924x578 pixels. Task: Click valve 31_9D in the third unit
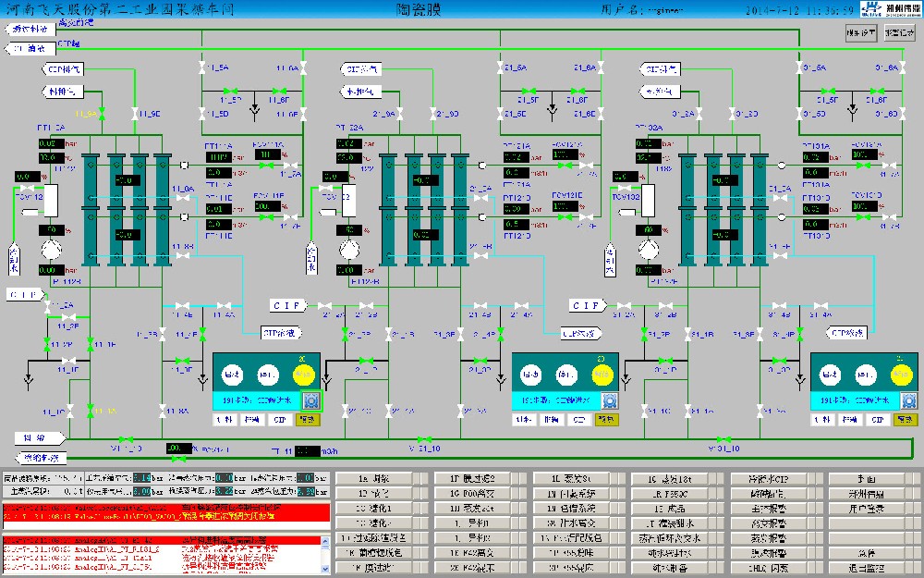[x=733, y=114]
